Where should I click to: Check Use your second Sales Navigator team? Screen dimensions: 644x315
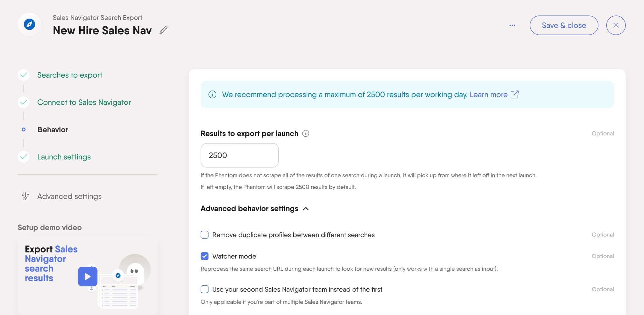(x=205, y=289)
